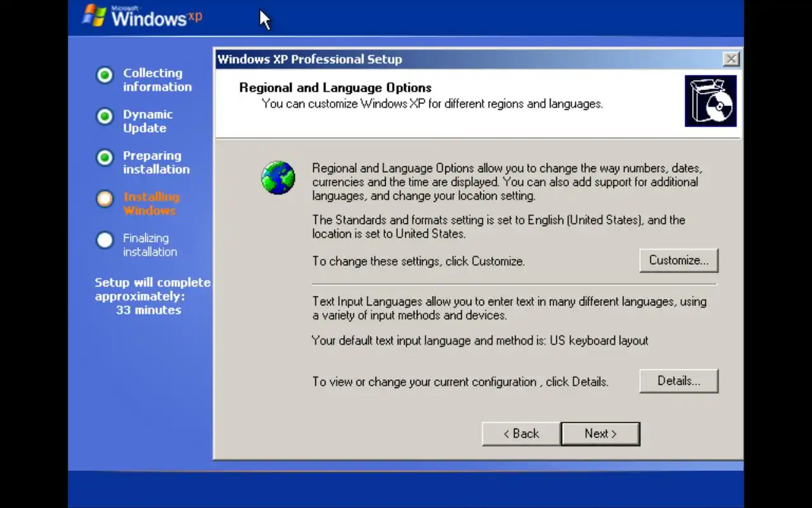812x508 pixels.
Task: Click the "You can customize Windows XP" subtitle
Action: point(432,104)
